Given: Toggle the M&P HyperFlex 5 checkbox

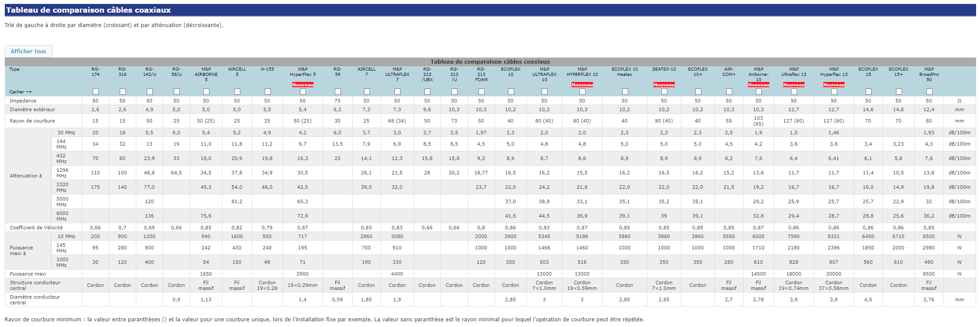Looking at the screenshot, I should (303, 92).
